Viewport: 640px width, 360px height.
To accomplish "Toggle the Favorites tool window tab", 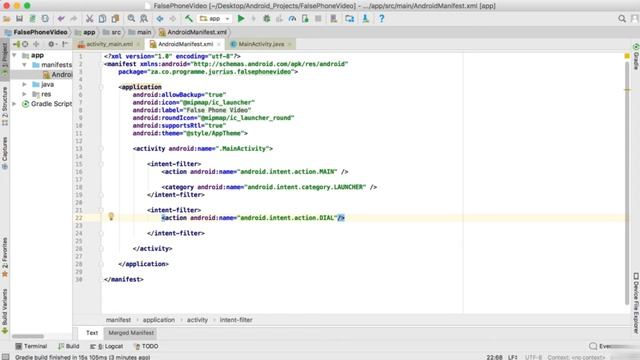I will coord(5,257).
